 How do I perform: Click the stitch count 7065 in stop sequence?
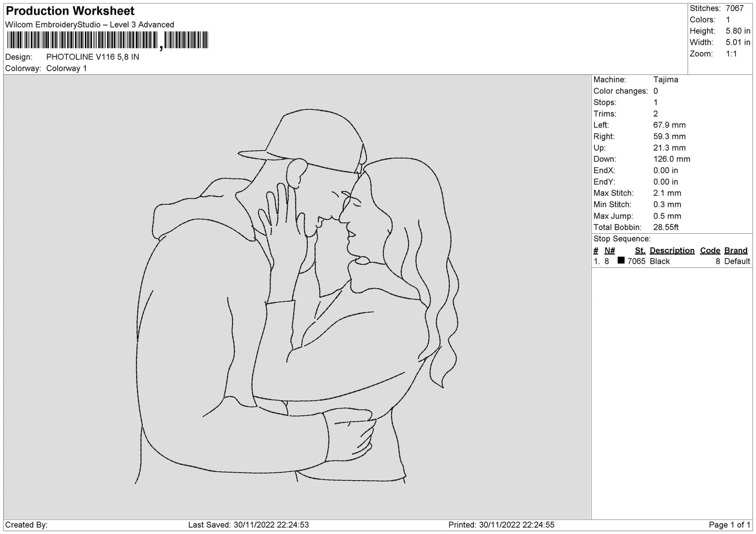pyautogui.click(x=637, y=262)
